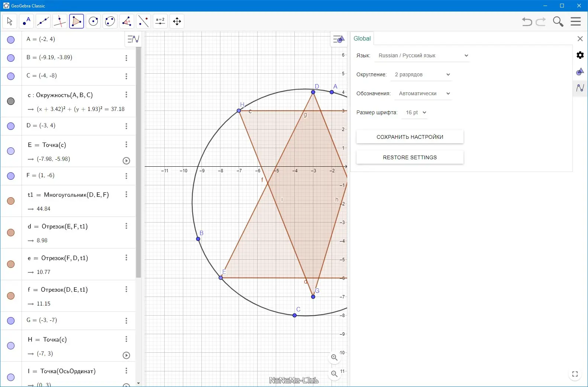Open the labeling dropdown
The height and width of the screenshot is (387, 588).
(x=423, y=93)
